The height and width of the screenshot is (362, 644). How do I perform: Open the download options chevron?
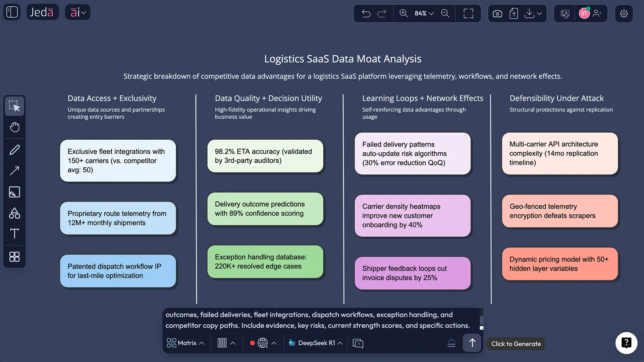pos(539,13)
